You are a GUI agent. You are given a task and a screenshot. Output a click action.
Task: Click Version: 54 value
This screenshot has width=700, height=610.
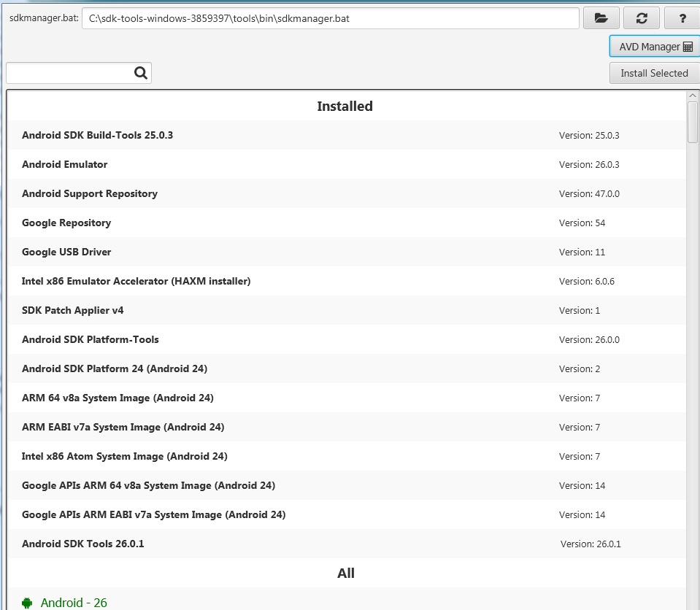[582, 223]
